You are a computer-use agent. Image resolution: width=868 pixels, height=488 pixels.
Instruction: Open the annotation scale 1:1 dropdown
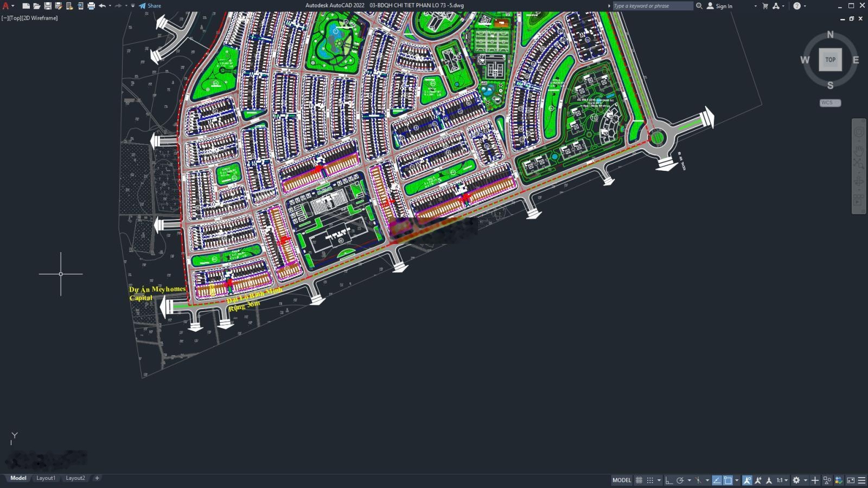click(781, 480)
